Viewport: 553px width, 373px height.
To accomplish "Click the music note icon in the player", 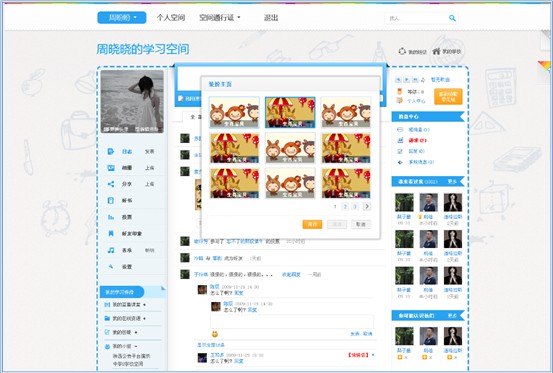I will pos(423,80).
